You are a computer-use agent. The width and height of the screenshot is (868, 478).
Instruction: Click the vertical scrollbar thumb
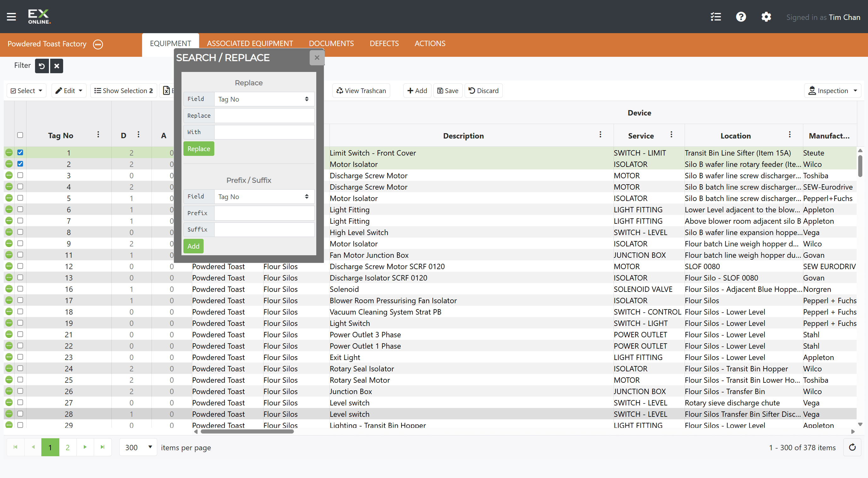click(860, 165)
